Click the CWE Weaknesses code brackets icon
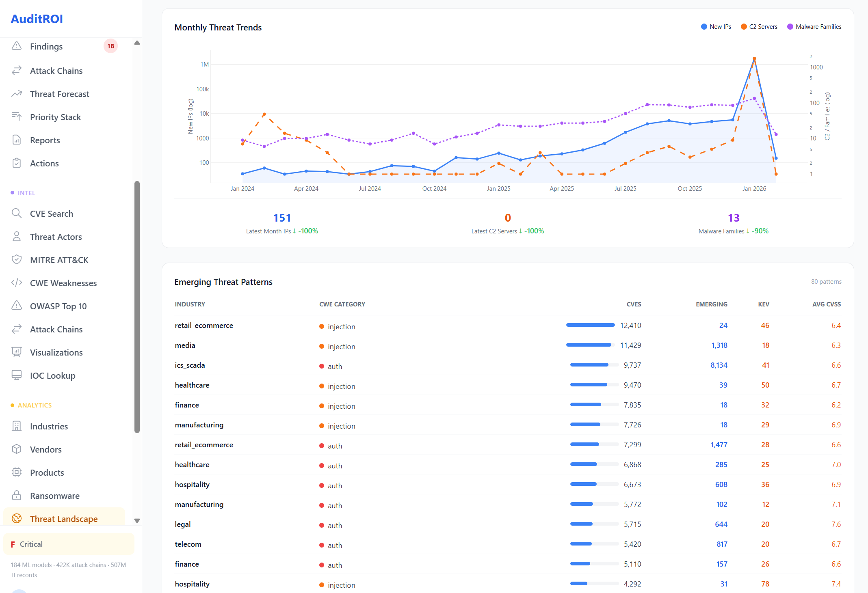Screen dimensions: 868x593 (17, 283)
